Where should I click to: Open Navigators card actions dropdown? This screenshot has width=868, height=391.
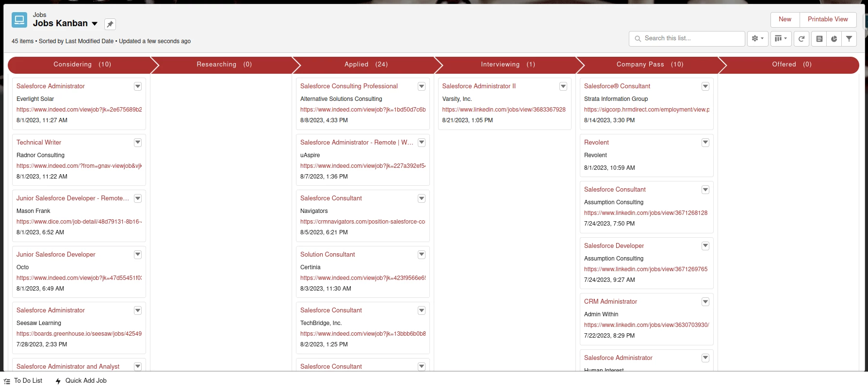[422, 198]
